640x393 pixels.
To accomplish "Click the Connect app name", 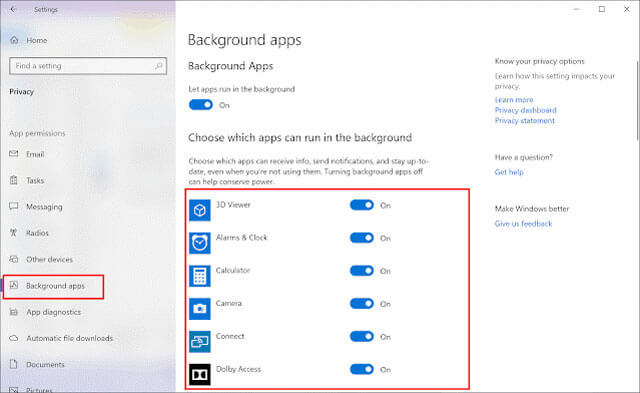I will point(230,336).
